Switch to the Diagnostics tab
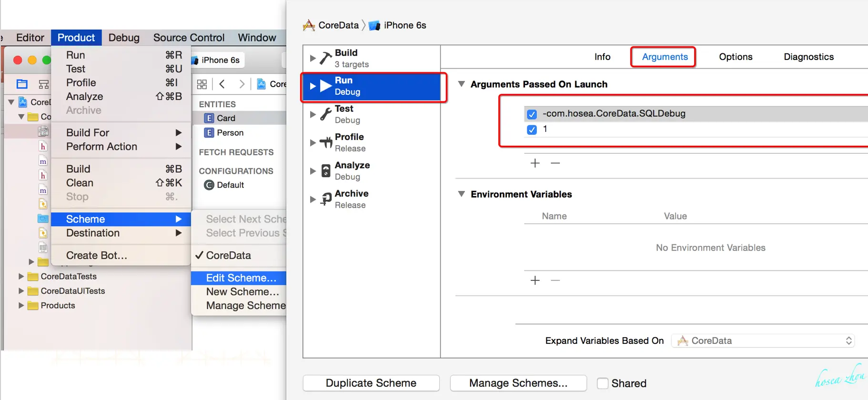The height and width of the screenshot is (400, 868). point(808,57)
